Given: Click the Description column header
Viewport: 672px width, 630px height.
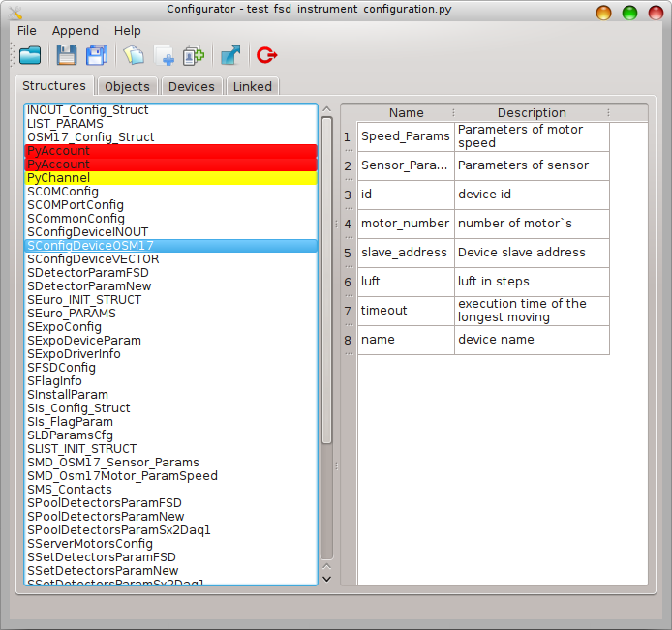Looking at the screenshot, I should (532, 113).
